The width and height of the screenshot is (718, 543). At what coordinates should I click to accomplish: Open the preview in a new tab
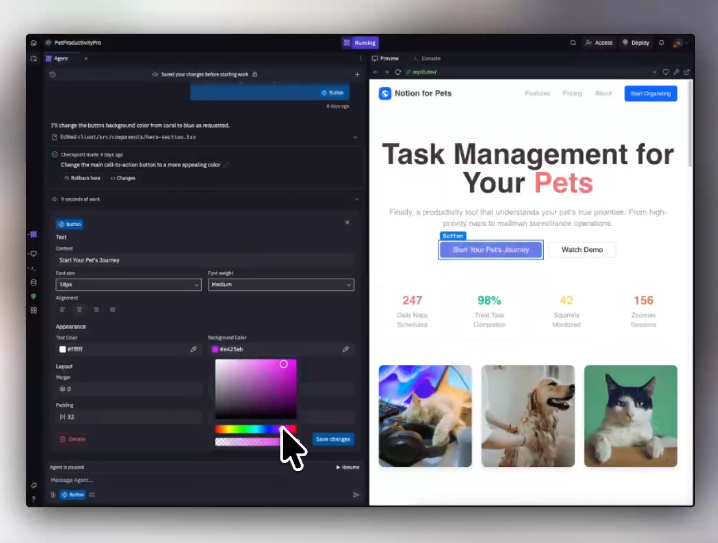[x=686, y=72]
